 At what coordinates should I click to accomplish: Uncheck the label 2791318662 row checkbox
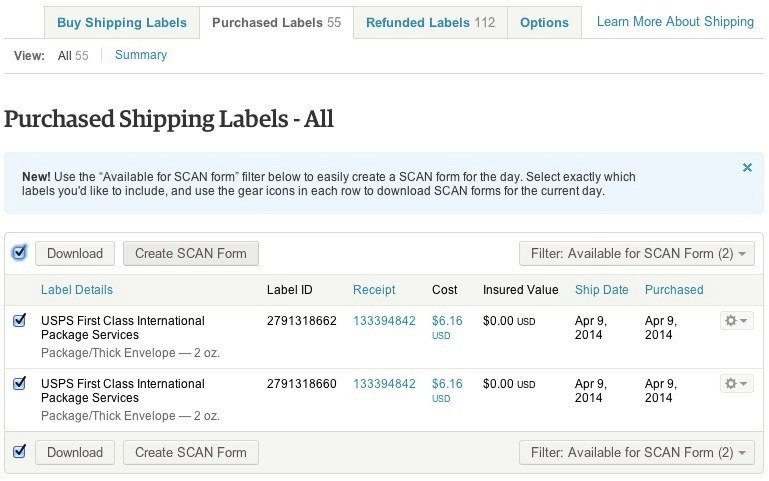coord(19,320)
